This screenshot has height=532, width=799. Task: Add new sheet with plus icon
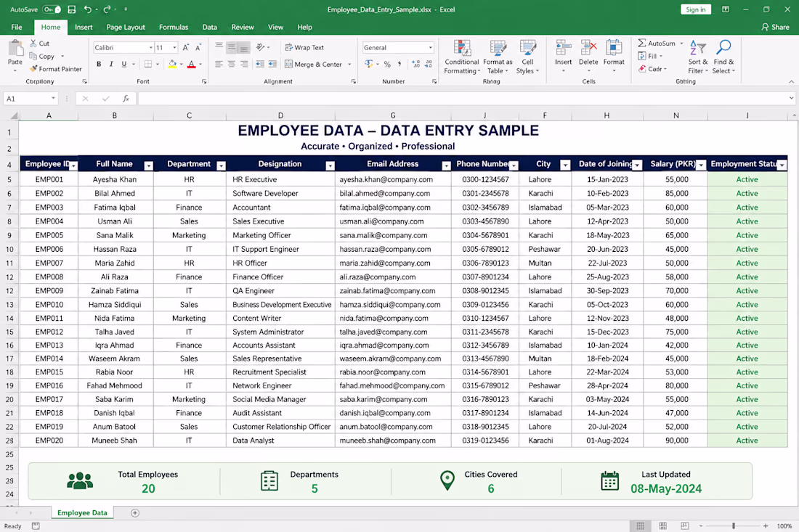[135, 512]
